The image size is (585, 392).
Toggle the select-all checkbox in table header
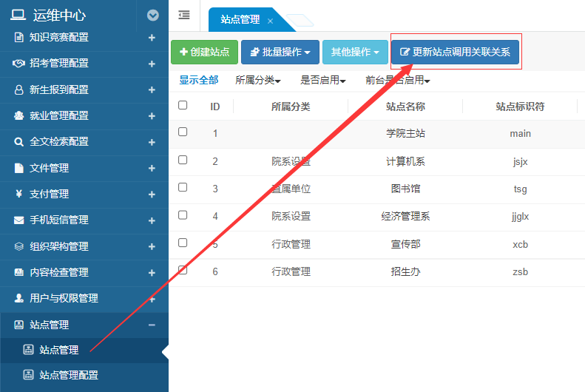tap(183, 106)
